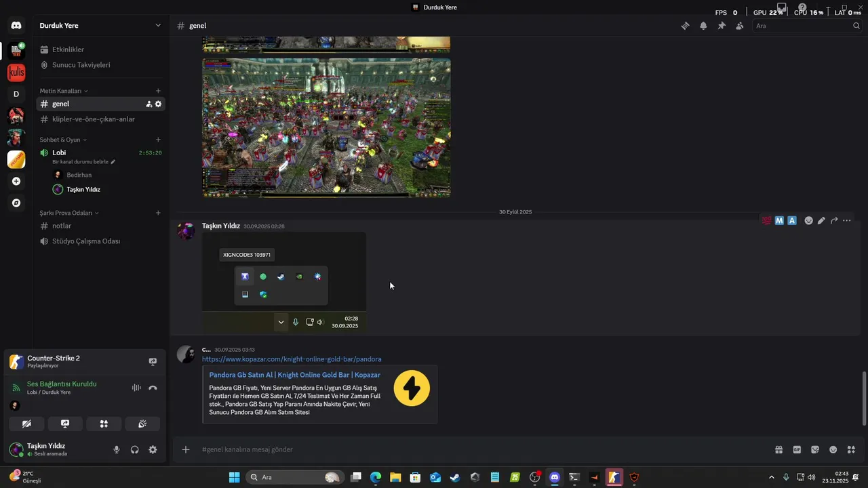Open Etkinlikler in the sidebar
The width and height of the screenshot is (868, 488).
[100, 49]
